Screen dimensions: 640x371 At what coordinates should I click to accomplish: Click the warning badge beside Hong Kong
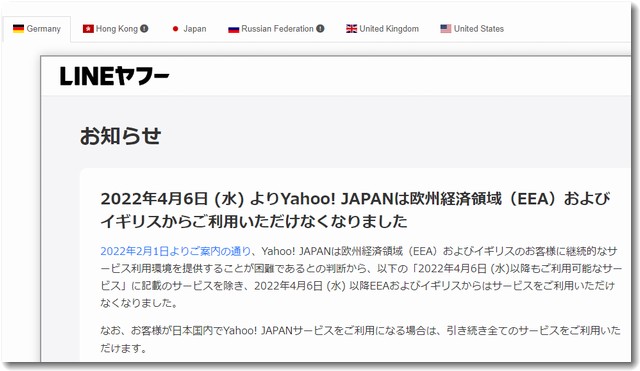point(144,29)
